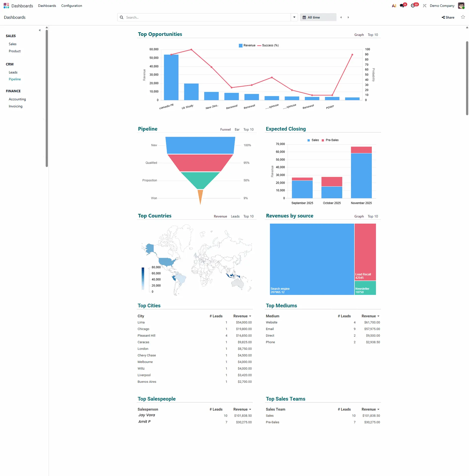Image resolution: width=469 pixels, height=476 pixels.
Task: Click the debug tools wrench icon
Action: 425,6
